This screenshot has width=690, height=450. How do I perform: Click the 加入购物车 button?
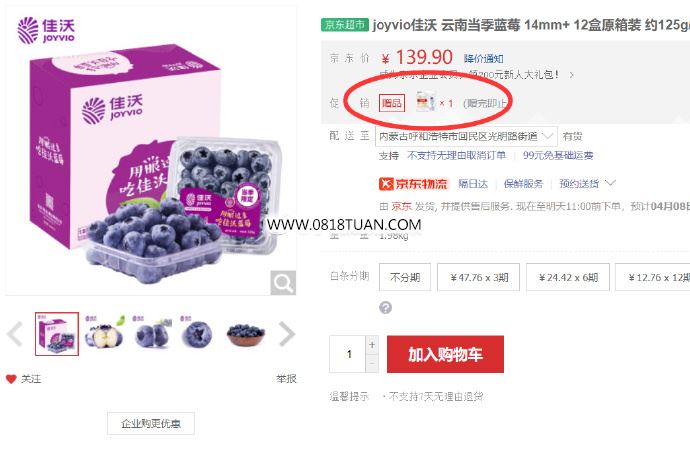coord(445,354)
